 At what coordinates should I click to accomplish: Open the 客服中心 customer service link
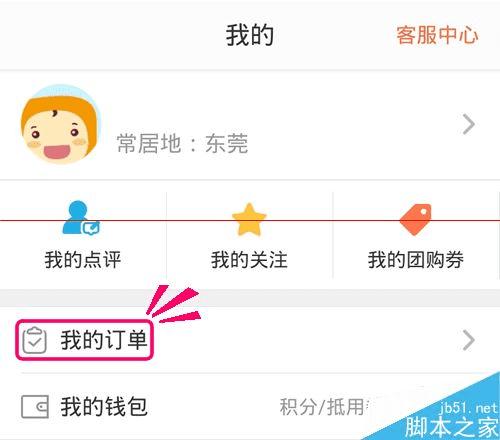point(437,35)
